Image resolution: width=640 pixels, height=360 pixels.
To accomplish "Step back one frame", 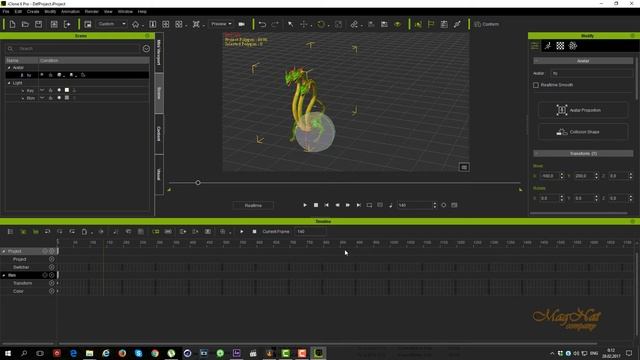I will 338,205.
